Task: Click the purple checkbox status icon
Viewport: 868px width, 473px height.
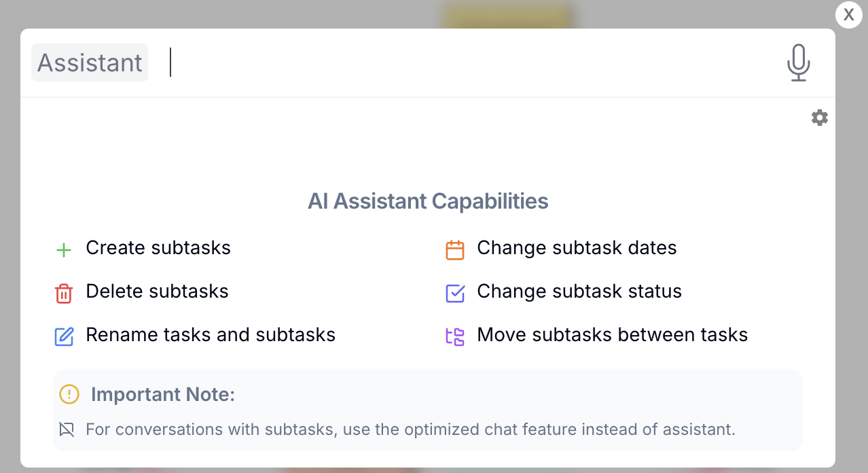Action: [x=454, y=293]
